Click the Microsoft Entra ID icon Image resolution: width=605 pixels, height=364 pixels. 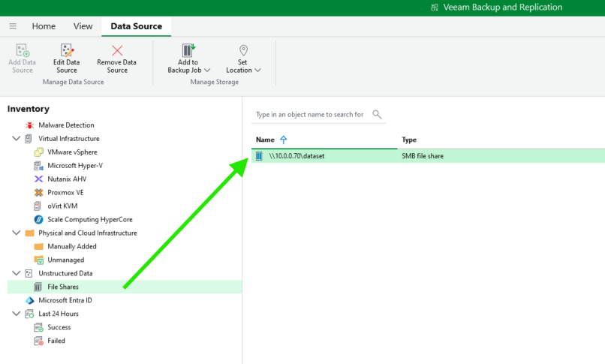point(30,300)
